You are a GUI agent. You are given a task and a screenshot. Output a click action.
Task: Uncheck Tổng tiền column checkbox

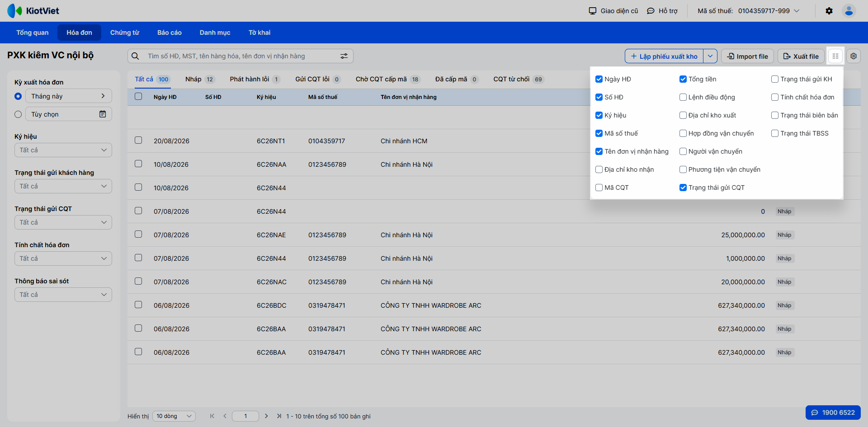tap(683, 79)
